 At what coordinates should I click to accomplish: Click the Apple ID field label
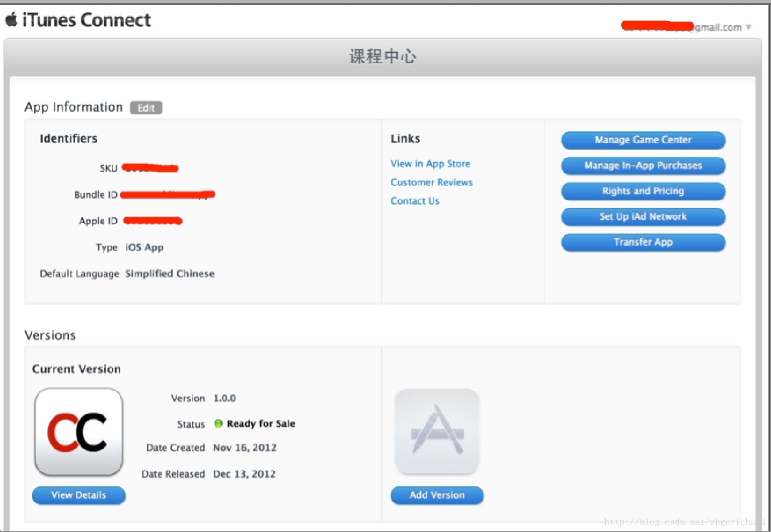pos(98,221)
